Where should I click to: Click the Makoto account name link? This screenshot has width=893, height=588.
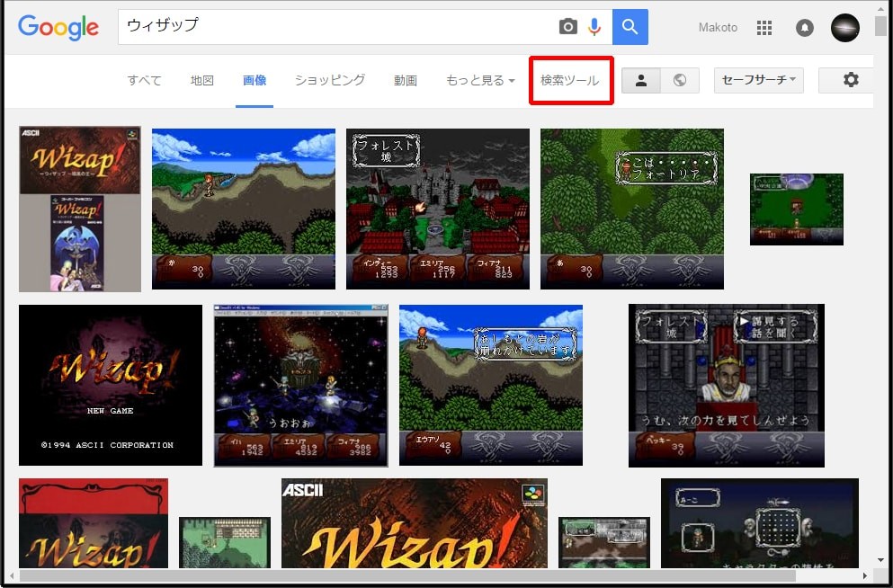pyautogui.click(x=718, y=27)
